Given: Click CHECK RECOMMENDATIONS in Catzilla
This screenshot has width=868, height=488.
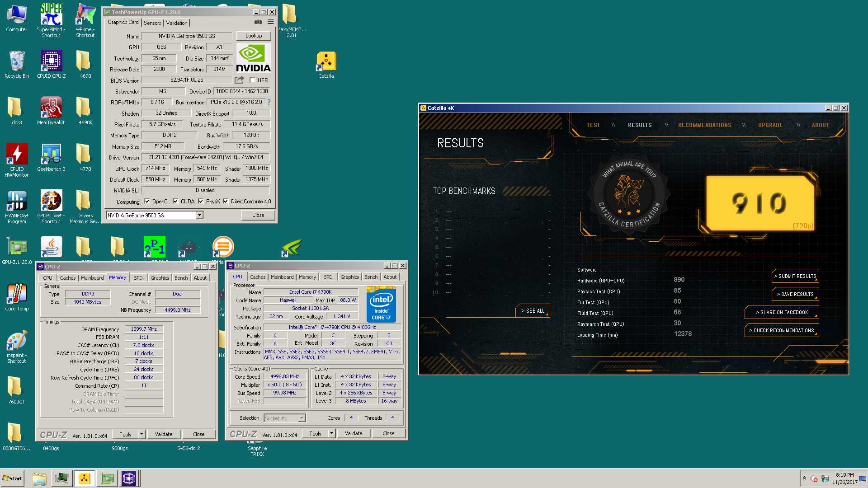Looking at the screenshot, I should (x=782, y=330).
